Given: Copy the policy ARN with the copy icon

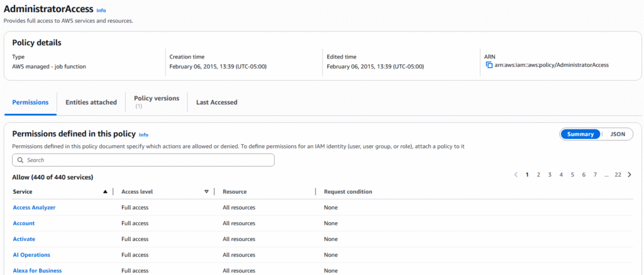Looking at the screenshot, I should [x=489, y=65].
